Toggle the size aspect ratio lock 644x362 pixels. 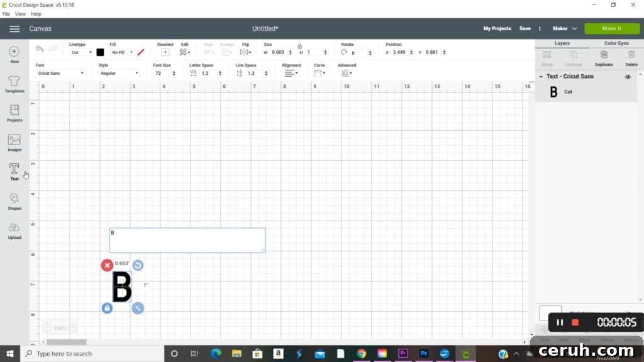click(x=300, y=47)
